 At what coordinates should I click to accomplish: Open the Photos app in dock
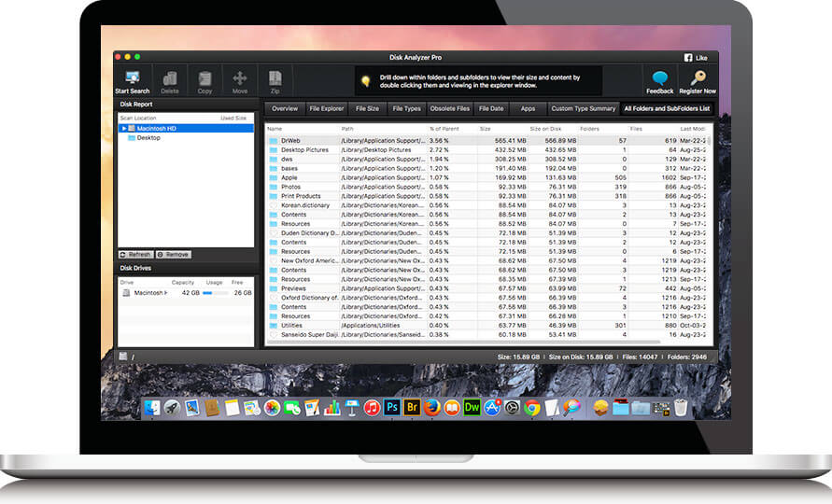click(x=273, y=408)
